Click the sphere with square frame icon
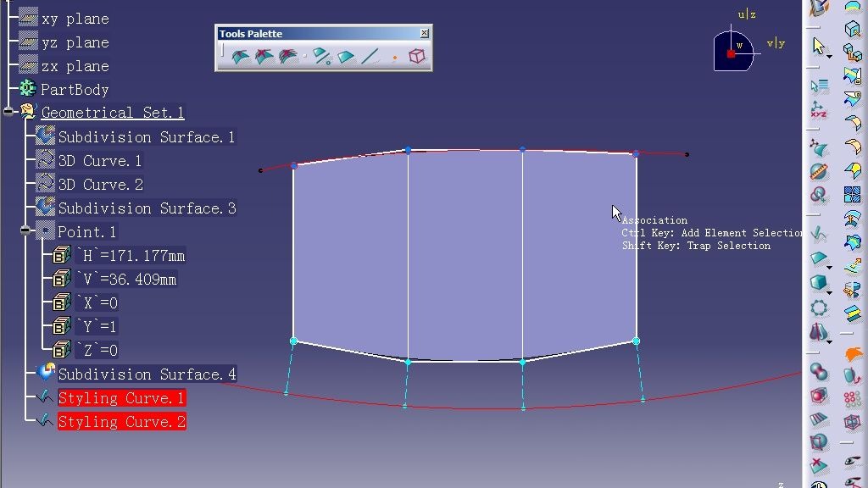 [x=819, y=442]
